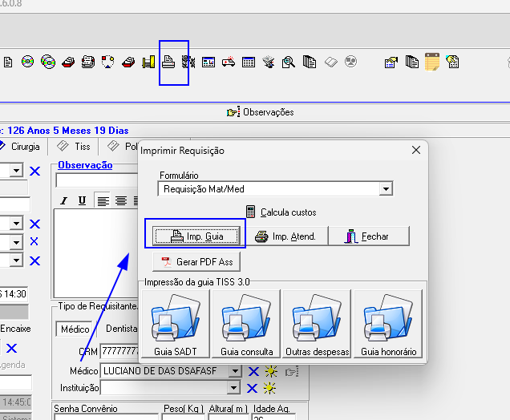Open the gears settings toolbar icon
Viewport: 510px width, 420px height.
(x=188, y=62)
